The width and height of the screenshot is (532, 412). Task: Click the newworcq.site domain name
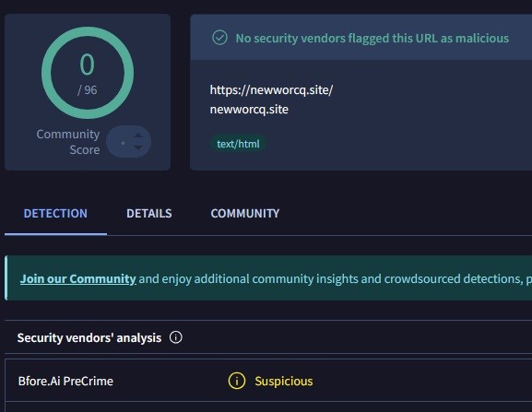click(249, 110)
